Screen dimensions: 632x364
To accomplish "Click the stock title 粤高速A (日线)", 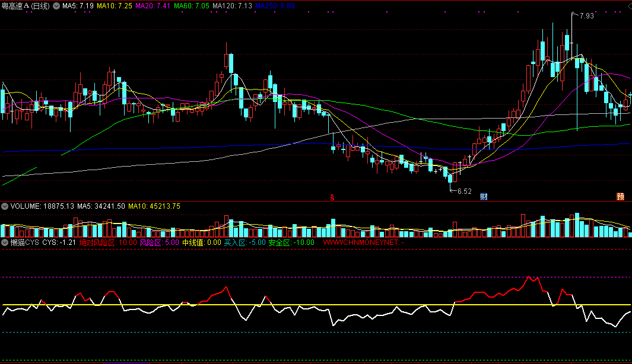I will click(26, 6).
